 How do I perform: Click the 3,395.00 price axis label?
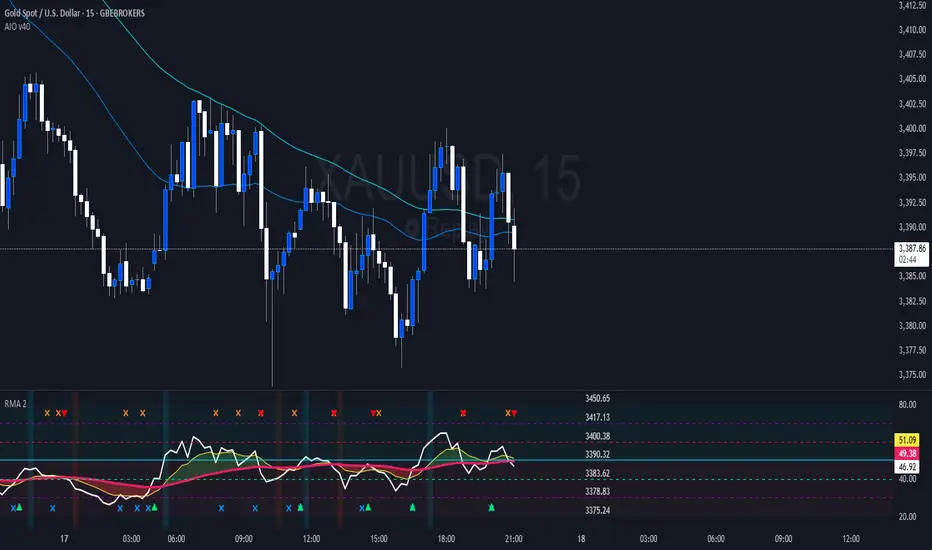click(x=912, y=177)
